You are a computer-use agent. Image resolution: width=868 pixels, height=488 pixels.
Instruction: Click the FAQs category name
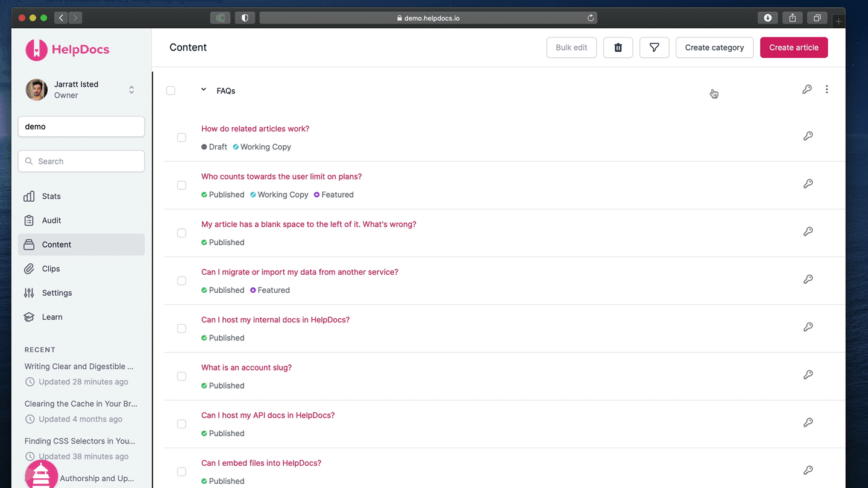point(226,91)
